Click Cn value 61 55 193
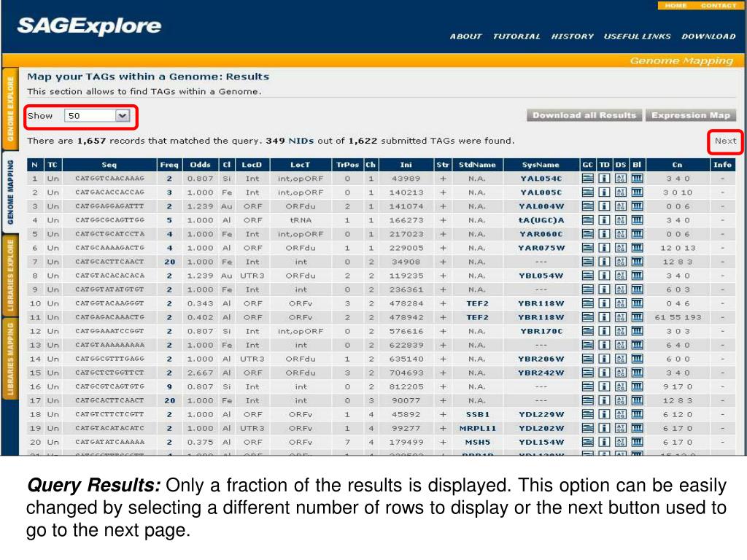The height and width of the screenshot is (560, 747). click(678, 317)
